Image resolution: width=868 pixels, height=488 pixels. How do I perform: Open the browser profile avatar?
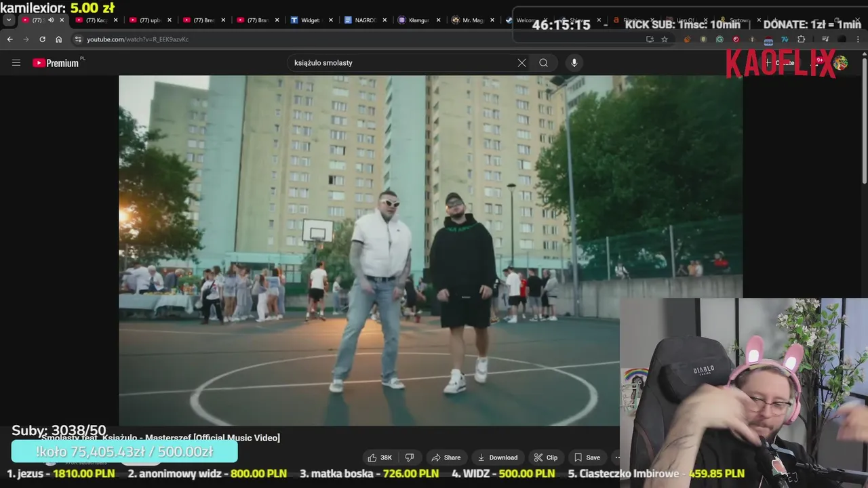(842, 39)
